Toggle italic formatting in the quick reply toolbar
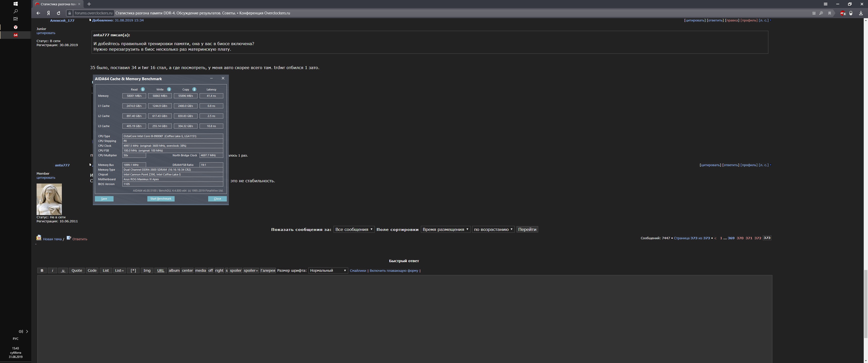Viewport: 868px width, 363px height. click(52, 271)
